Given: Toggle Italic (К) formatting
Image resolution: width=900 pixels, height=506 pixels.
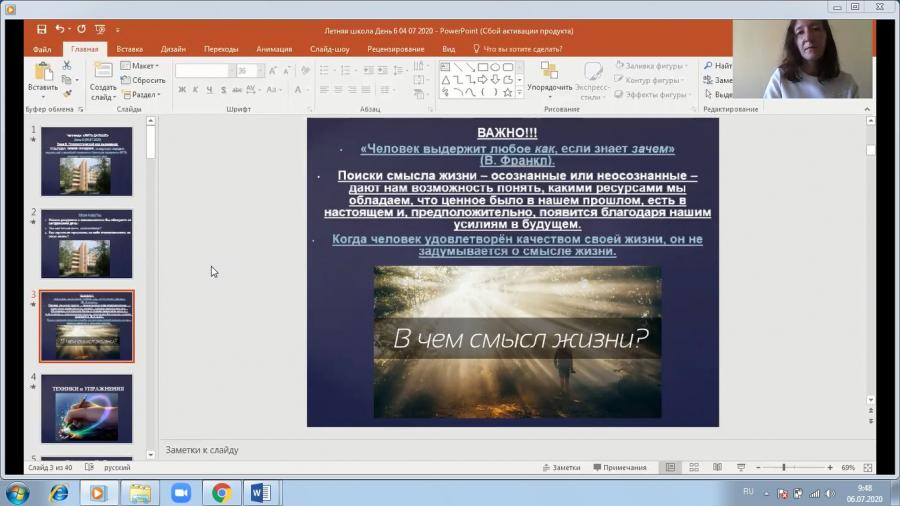Looking at the screenshot, I should (x=196, y=89).
